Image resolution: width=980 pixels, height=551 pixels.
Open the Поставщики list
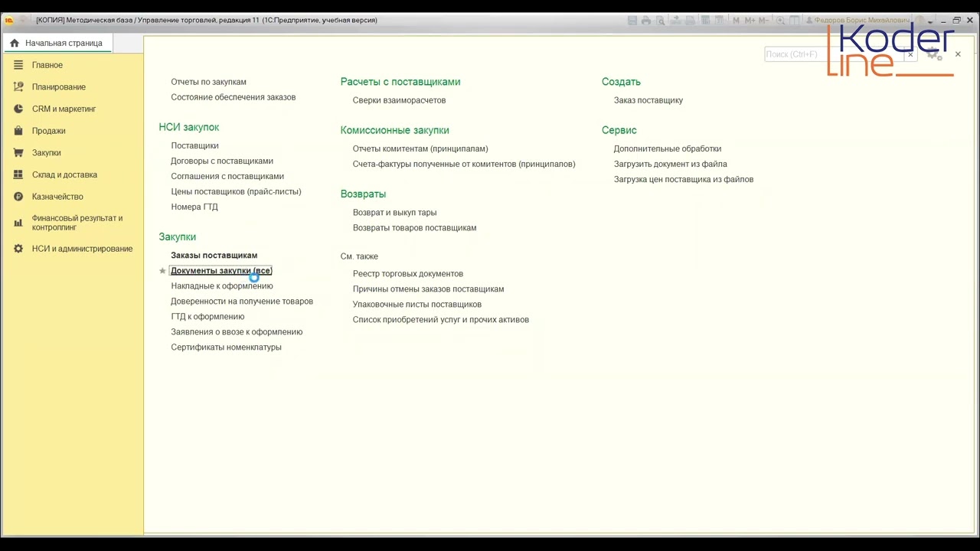pyautogui.click(x=194, y=145)
